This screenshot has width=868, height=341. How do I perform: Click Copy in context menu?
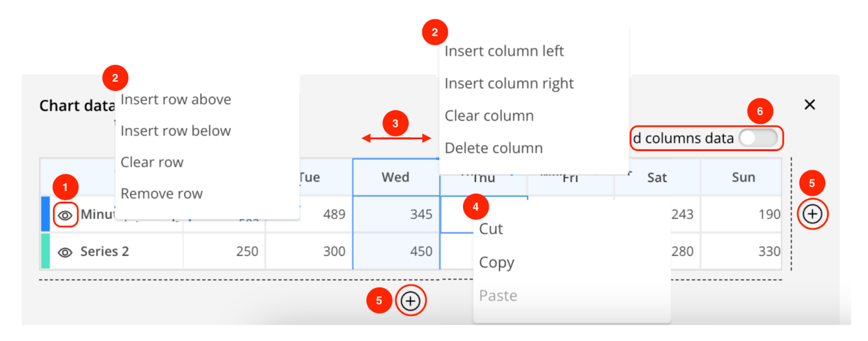coord(496,263)
